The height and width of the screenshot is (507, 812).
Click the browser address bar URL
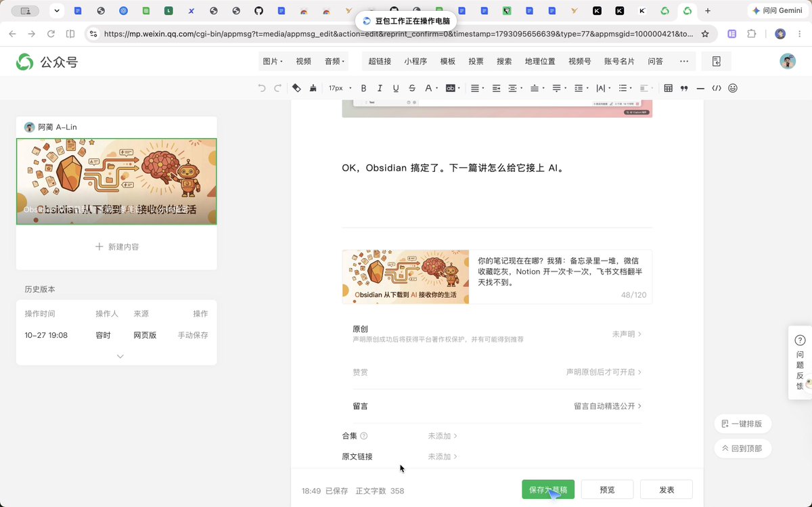pyautogui.click(x=398, y=33)
